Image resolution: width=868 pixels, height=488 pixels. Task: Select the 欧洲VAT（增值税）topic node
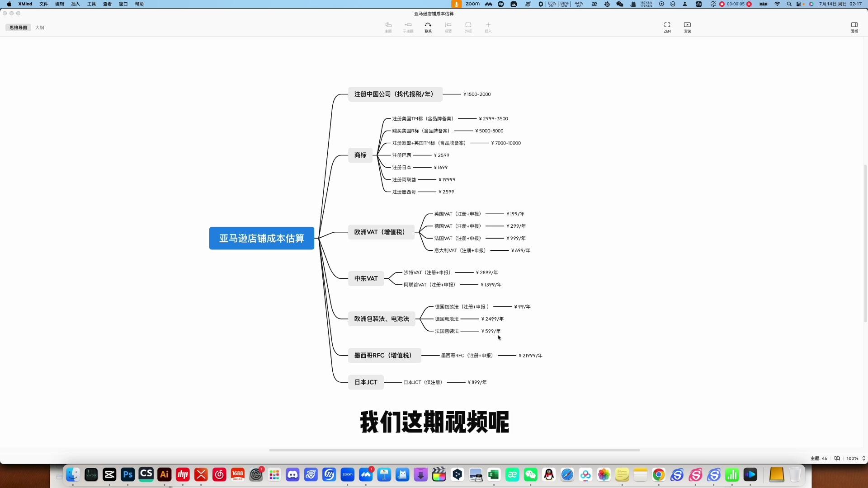pos(381,232)
